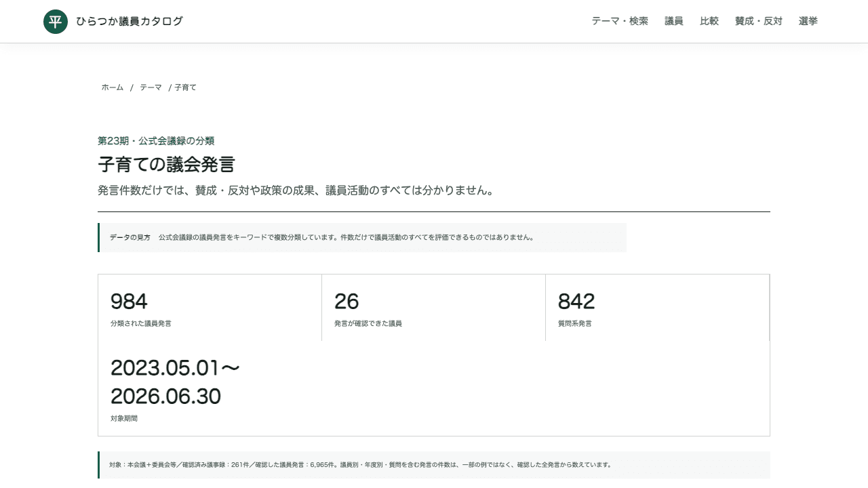Click the 質問系発言 label
Screen dimensions: 868x488
pos(575,324)
